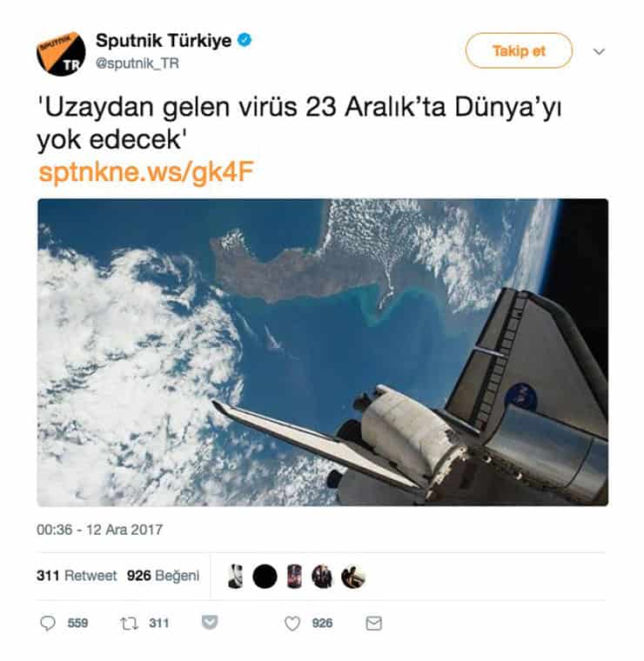The height and width of the screenshot is (661, 644).
Task: Click the reply speech bubble icon
Action: tap(48, 623)
